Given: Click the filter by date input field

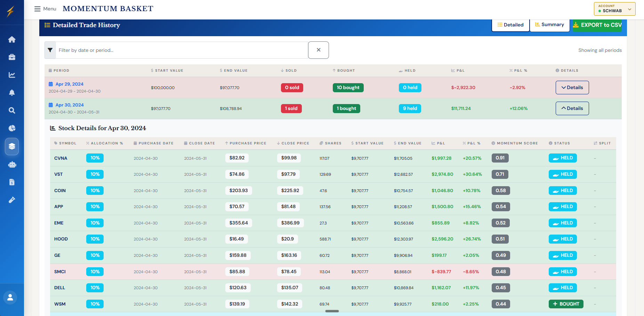Looking at the screenshot, I should point(182,50).
